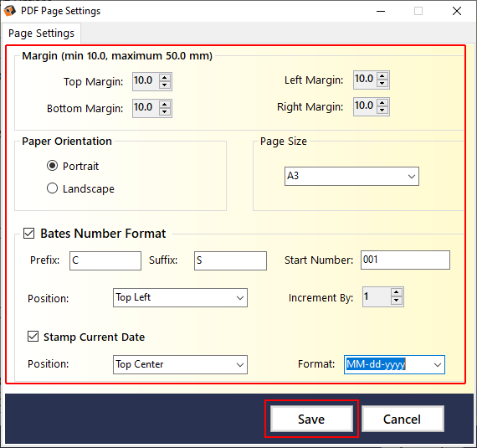
Task: Cancel the page settings dialog
Action: pyautogui.click(x=403, y=419)
